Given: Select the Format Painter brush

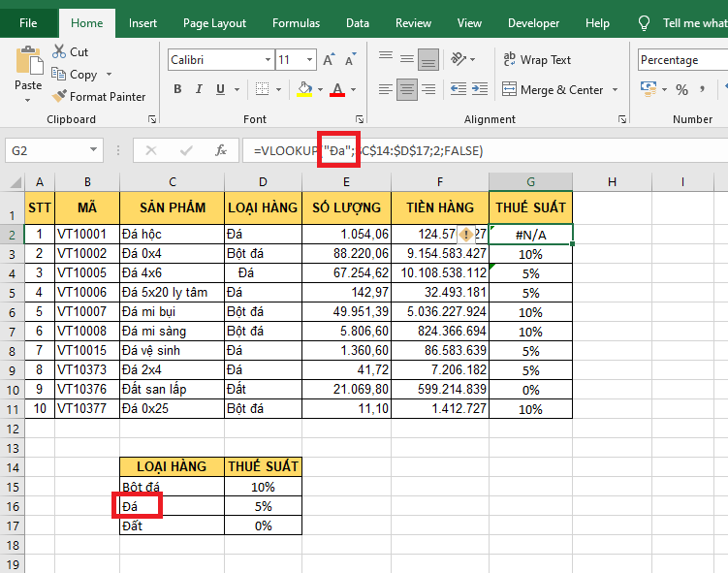Looking at the screenshot, I should coord(58,97).
